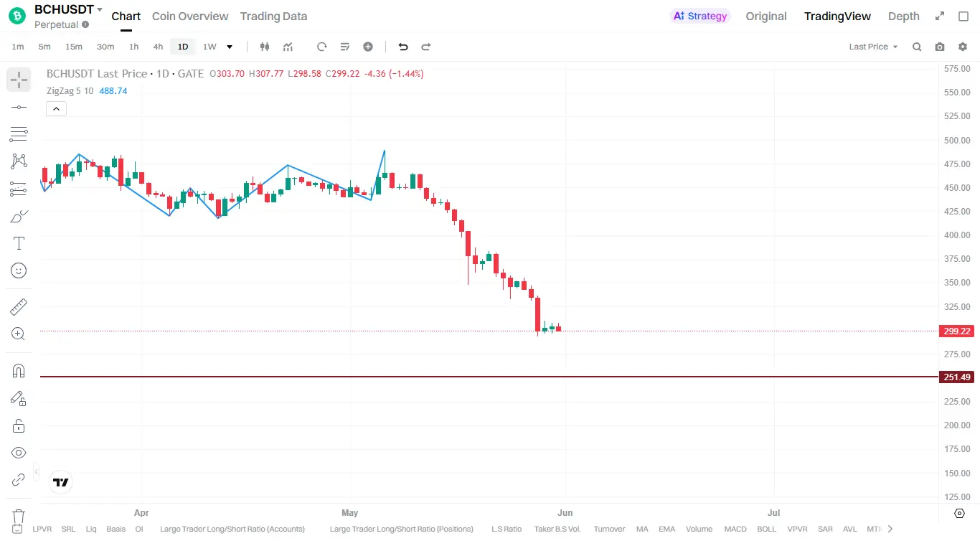Toggle the EMA indicator
980x551 pixels.
click(x=667, y=529)
